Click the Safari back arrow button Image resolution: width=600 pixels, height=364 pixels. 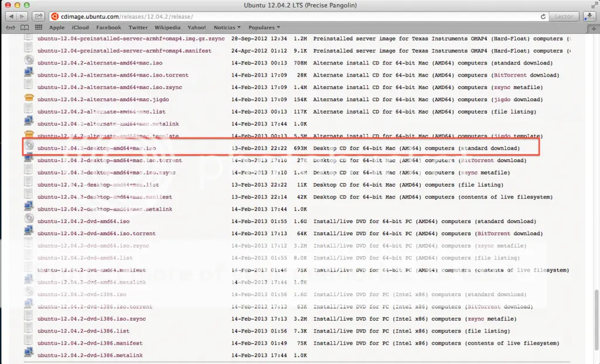(x=11, y=16)
